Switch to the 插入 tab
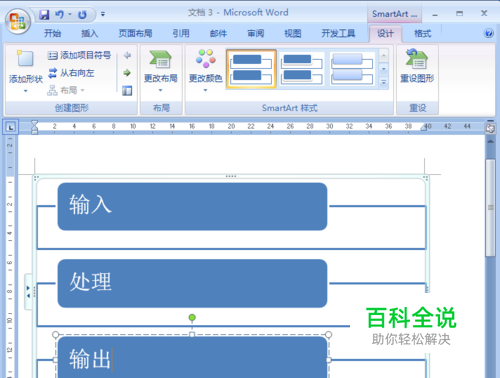Image resolution: width=500 pixels, height=378 pixels. coord(90,33)
